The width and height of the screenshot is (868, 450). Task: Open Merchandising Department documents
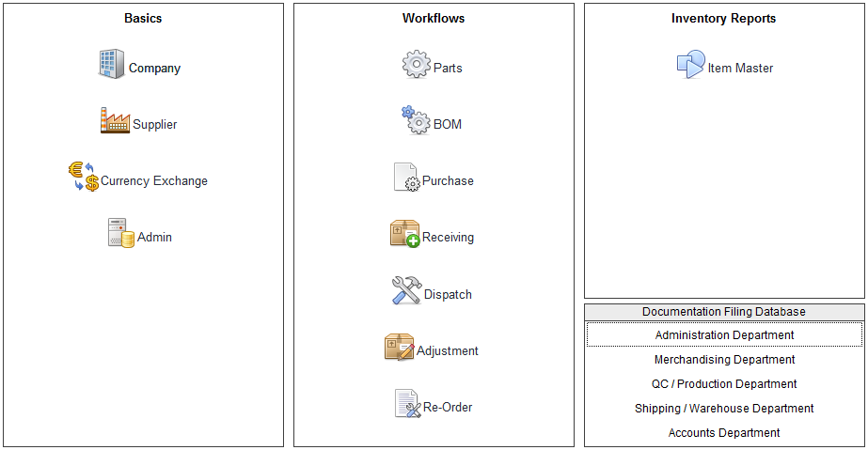(724, 360)
